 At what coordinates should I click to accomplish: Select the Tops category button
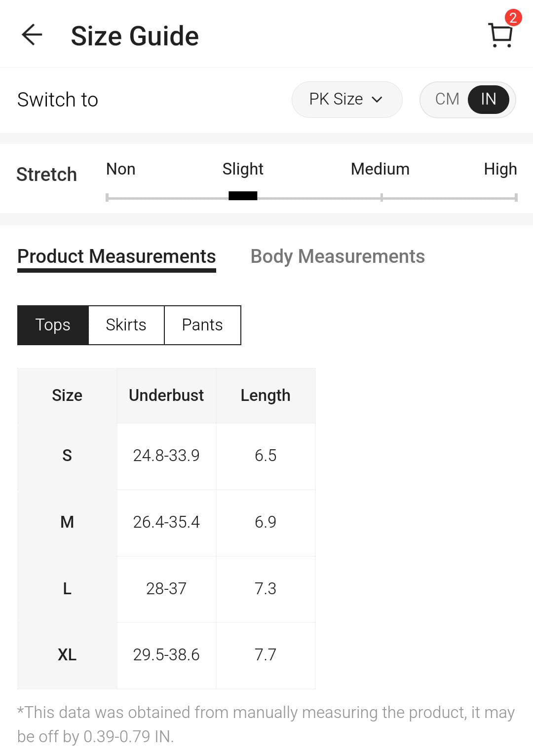pos(53,325)
